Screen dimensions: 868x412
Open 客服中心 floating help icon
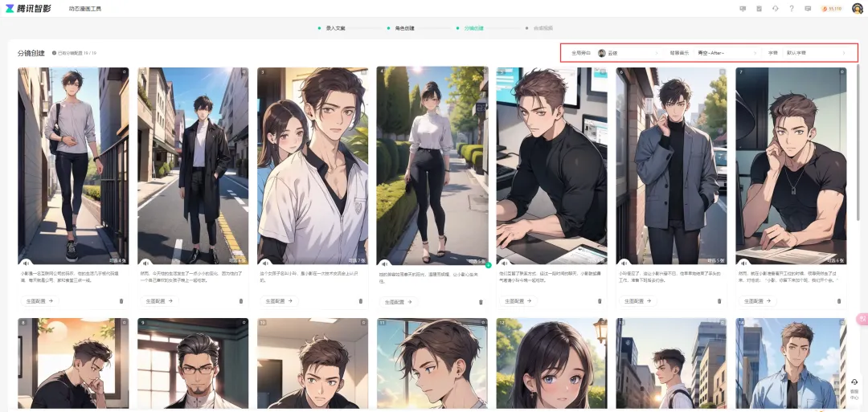pos(854,386)
